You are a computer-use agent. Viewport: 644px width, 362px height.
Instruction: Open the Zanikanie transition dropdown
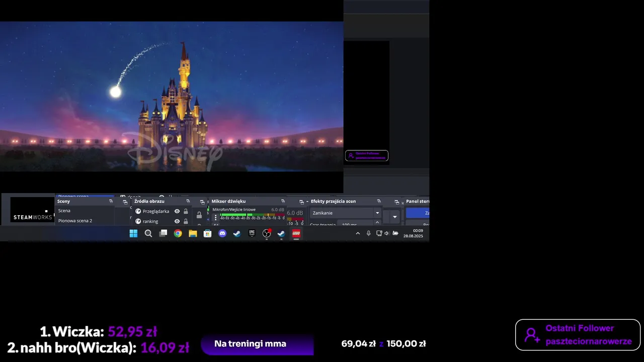(x=345, y=213)
